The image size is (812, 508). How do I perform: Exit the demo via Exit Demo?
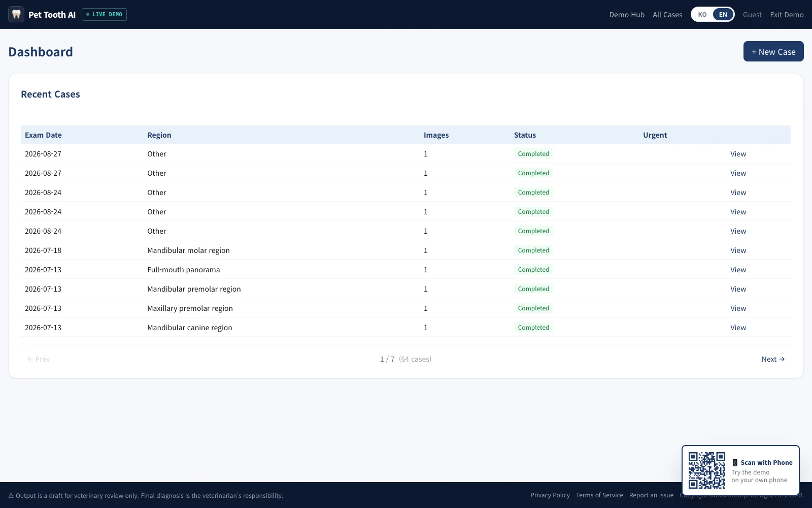pos(787,15)
